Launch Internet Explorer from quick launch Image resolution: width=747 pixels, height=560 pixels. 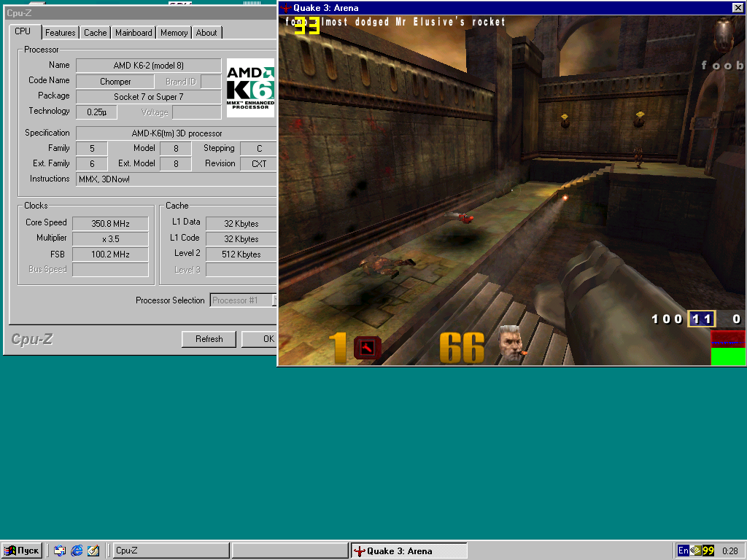(77, 551)
